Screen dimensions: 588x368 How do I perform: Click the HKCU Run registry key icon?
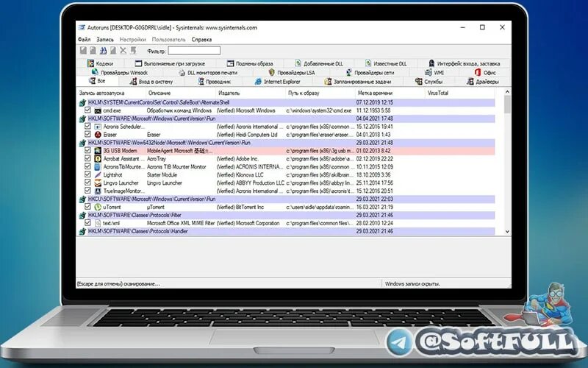pyautogui.click(x=82, y=199)
